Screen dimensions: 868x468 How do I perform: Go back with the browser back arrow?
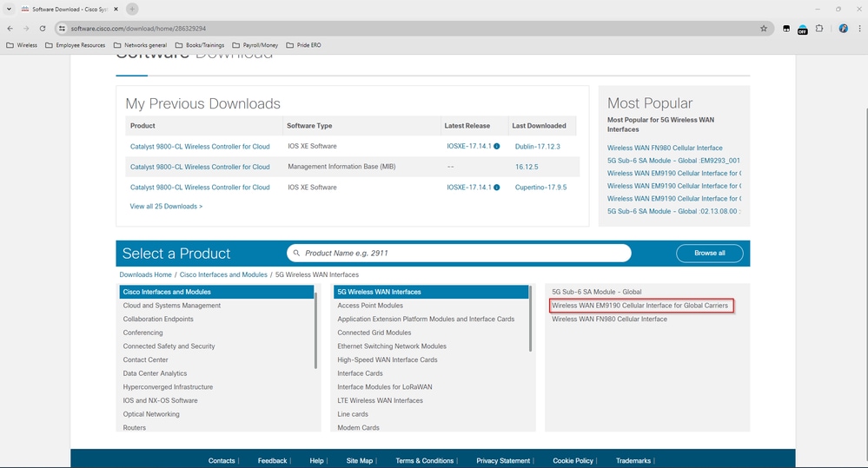pos(10,28)
